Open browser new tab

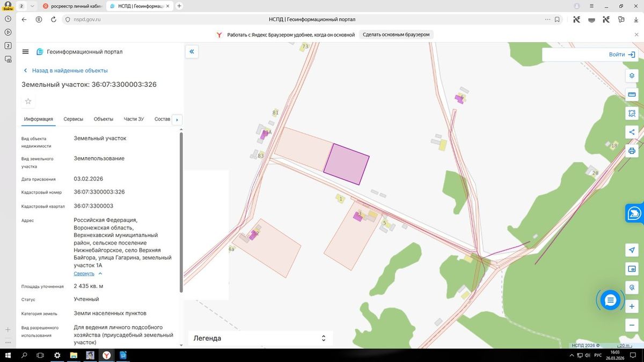(179, 6)
